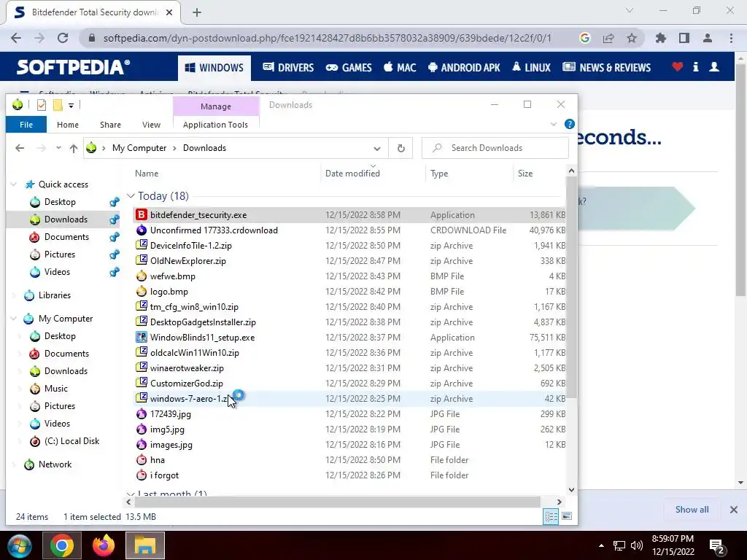This screenshot has width=747, height=560.
Task: Click the Explorer horizontal scrollbar
Action: (337, 502)
